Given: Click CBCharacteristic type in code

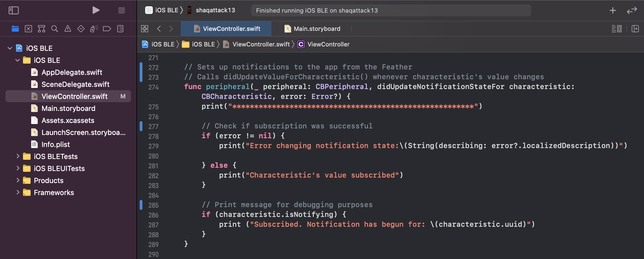Looking at the screenshot, I should point(236,96).
